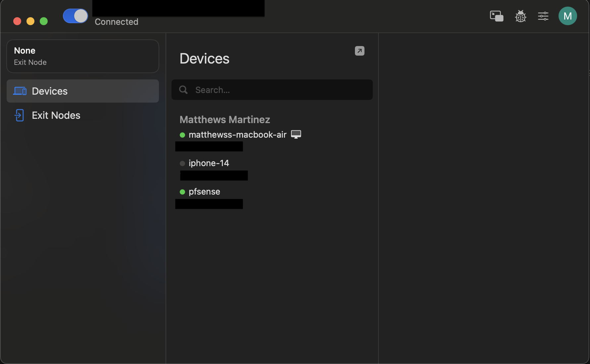Click the gray offline dot beside iphone-14

182,163
